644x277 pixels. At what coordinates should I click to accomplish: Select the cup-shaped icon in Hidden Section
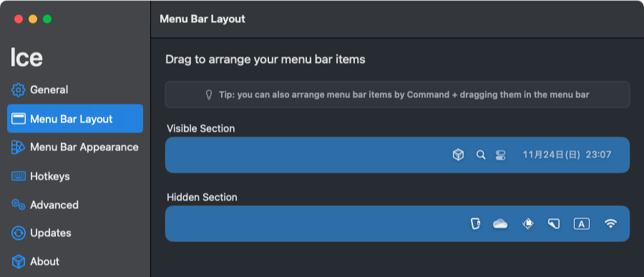(475, 223)
